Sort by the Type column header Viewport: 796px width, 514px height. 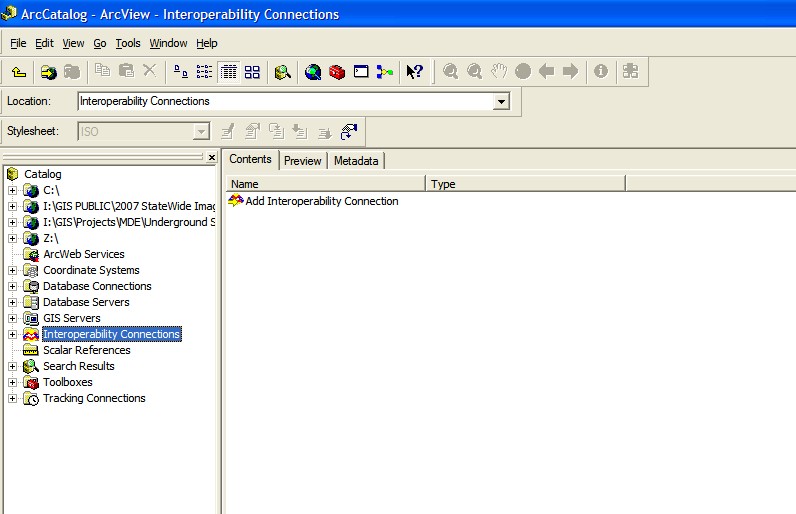click(x=525, y=184)
